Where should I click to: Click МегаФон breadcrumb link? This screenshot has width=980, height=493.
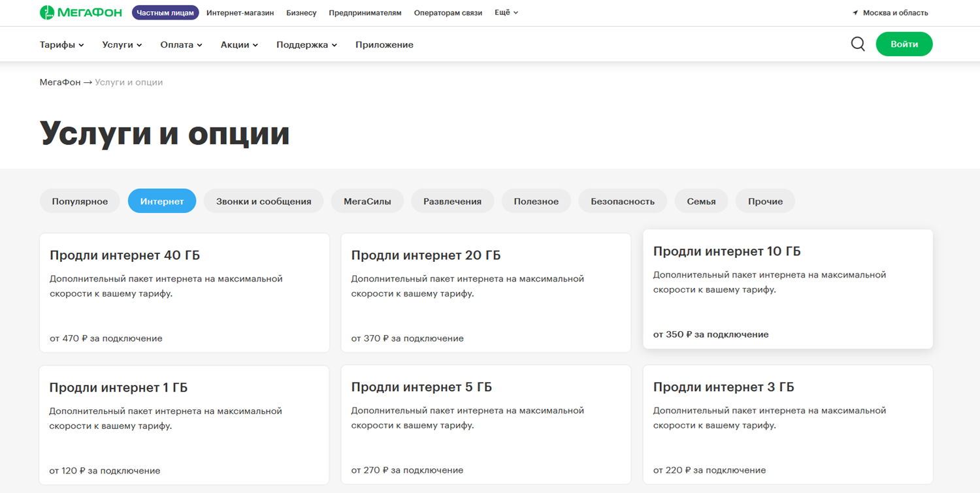click(60, 82)
